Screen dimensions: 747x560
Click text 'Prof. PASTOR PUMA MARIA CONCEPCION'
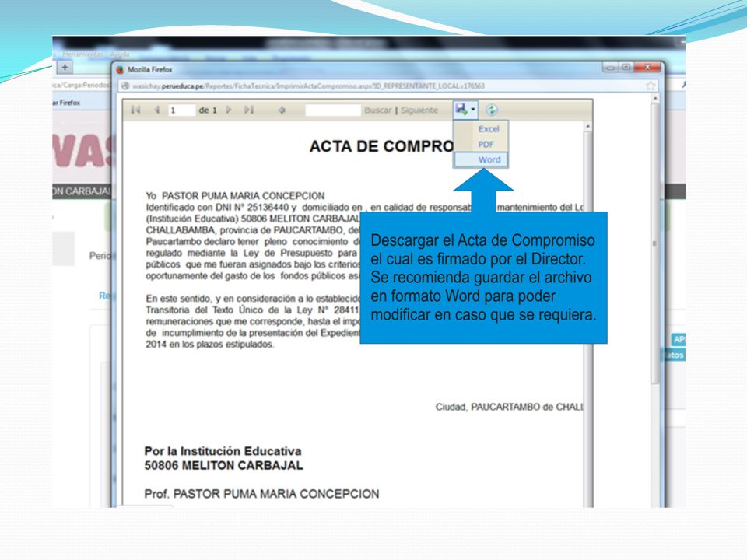(262, 494)
